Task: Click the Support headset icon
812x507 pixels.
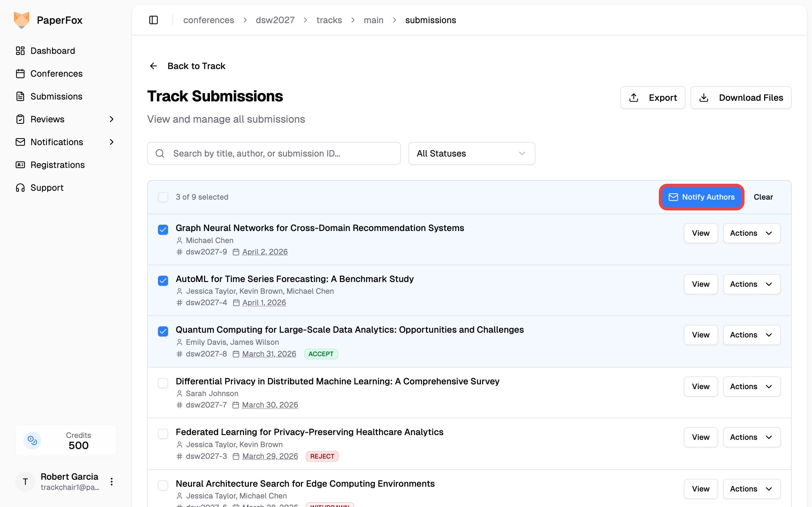Action: pyautogui.click(x=20, y=188)
